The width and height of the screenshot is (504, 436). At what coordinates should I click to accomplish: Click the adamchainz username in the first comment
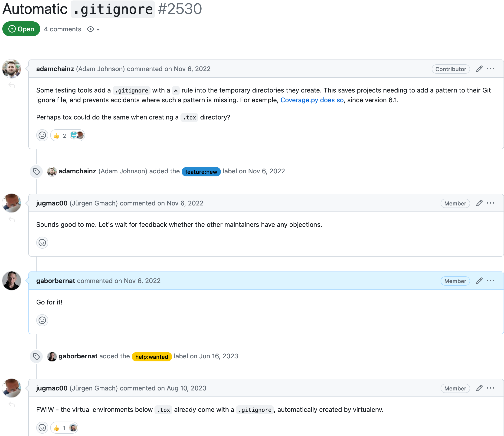(x=55, y=69)
